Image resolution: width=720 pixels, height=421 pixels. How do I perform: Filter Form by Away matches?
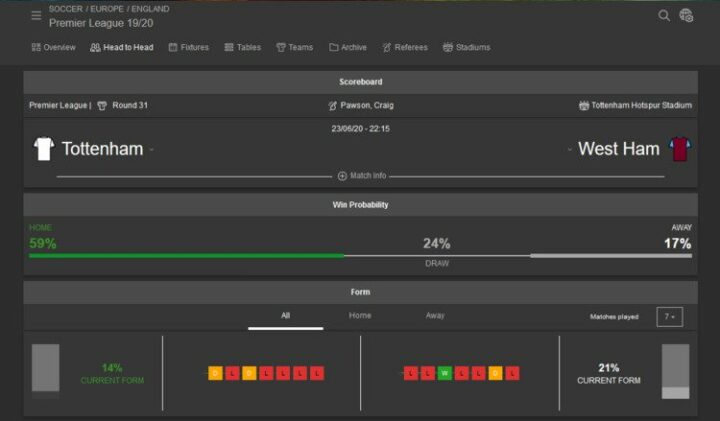pyautogui.click(x=435, y=316)
